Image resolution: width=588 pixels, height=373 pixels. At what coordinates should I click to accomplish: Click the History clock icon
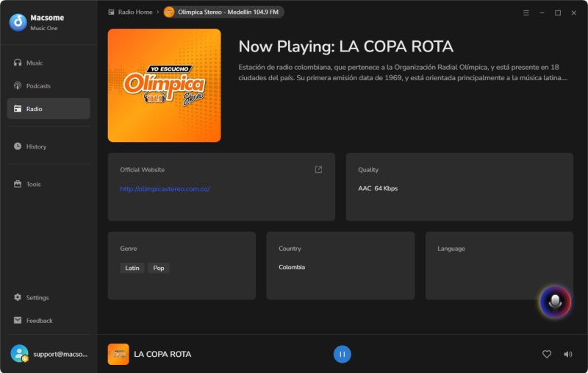(x=18, y=146)
